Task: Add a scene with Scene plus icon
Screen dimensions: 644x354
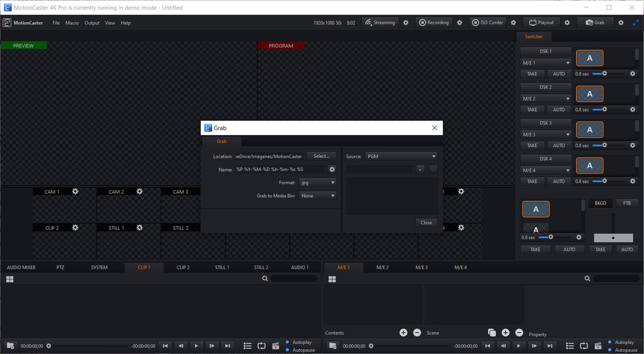Action: tap(505, 333)
